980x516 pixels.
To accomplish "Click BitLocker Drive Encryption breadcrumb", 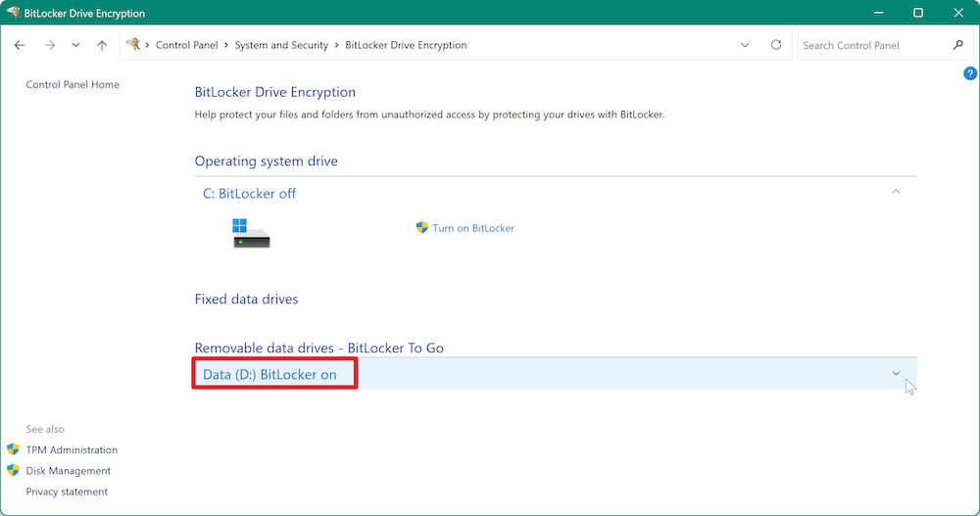I will [406, 45].
